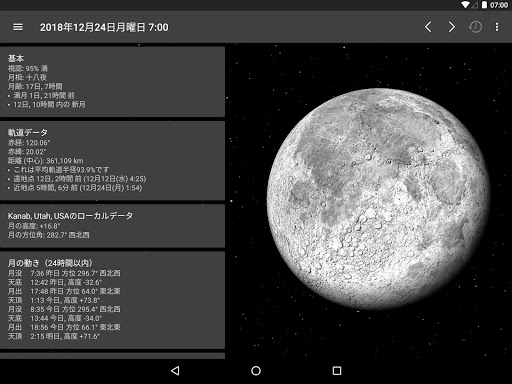Viewport: 512px width, 384px height.
Task: Select the 天頂 1:13 今日 row
Action: tap(54, 300)
